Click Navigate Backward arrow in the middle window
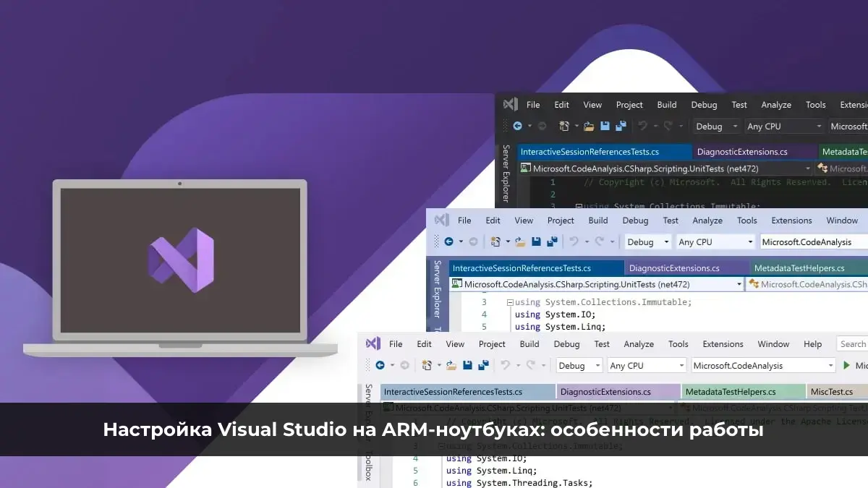Viewport: 868px width, 488px height. pyautogui.click(x=448, y=242)
